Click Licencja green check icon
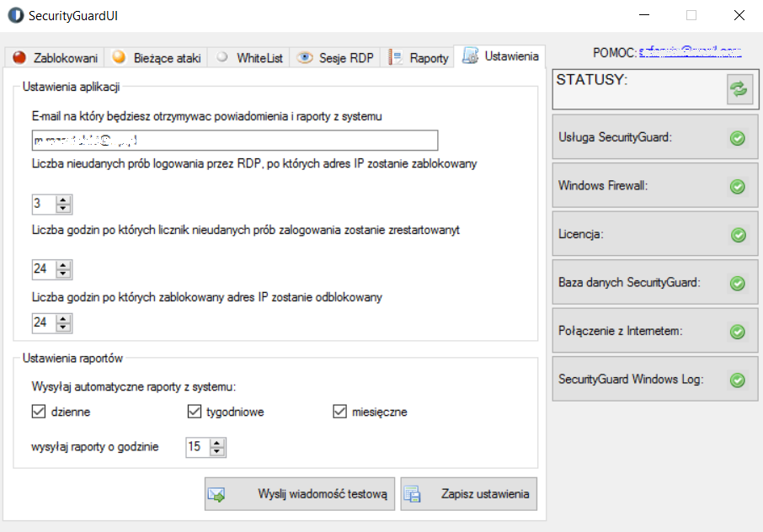The width and height of the screenshot is (763, 532). click(x=739, y=235)
